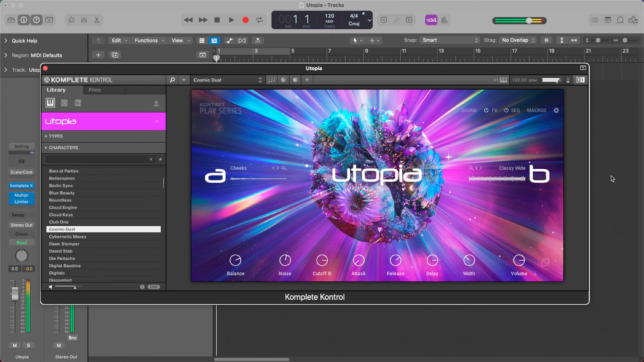Open the Media browser icon

(x=633, y=20)
